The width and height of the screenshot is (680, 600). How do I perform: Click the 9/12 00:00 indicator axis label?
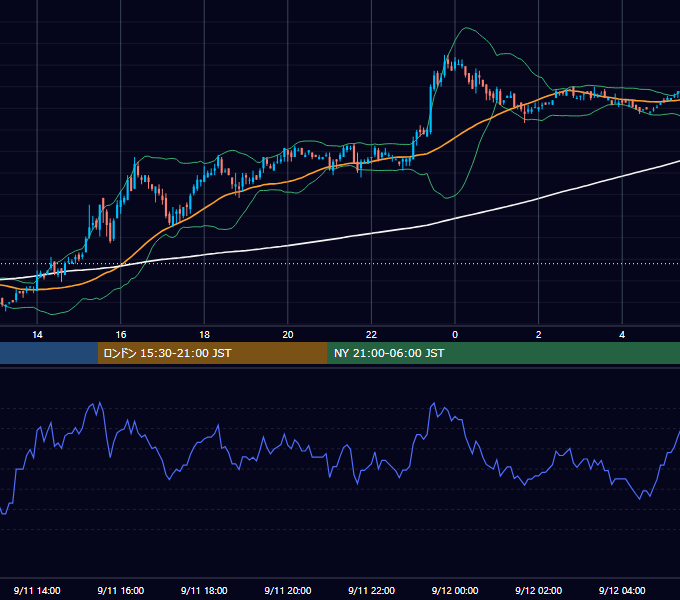pyautogui.click(x=455, y=590)
